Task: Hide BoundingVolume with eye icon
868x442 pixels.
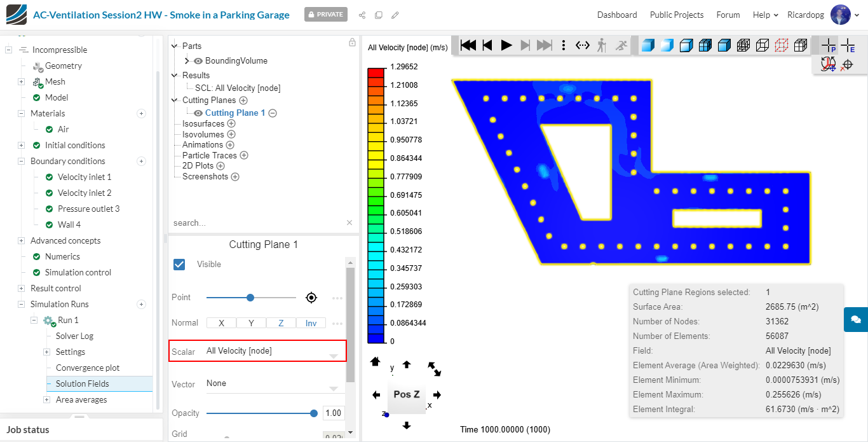Action: [198, 61]
